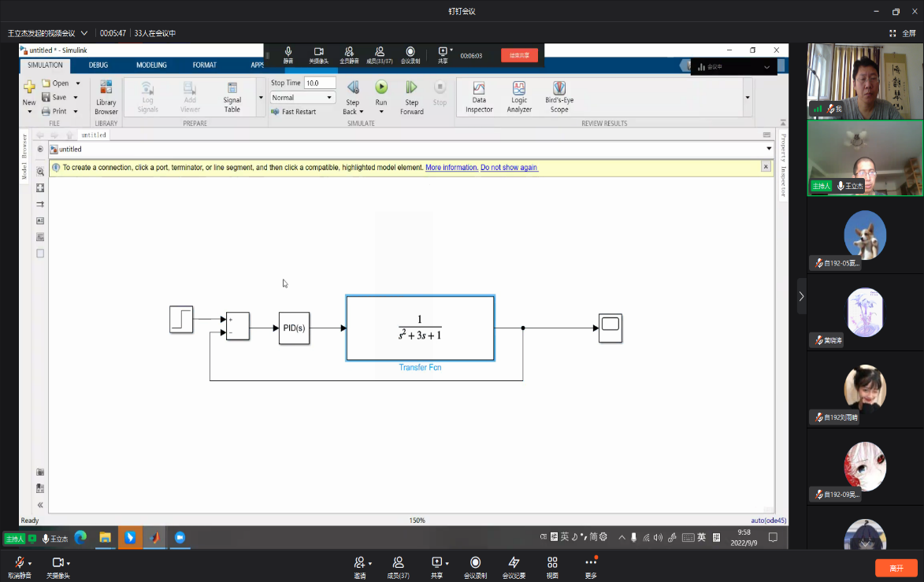Select the Scope block in the model

[x=610, y=328]
